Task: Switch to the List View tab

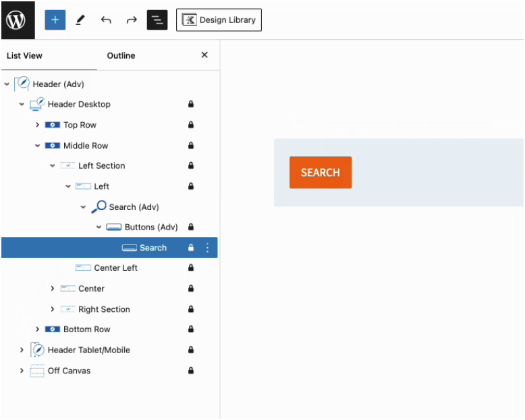Action: coord(24,55)
